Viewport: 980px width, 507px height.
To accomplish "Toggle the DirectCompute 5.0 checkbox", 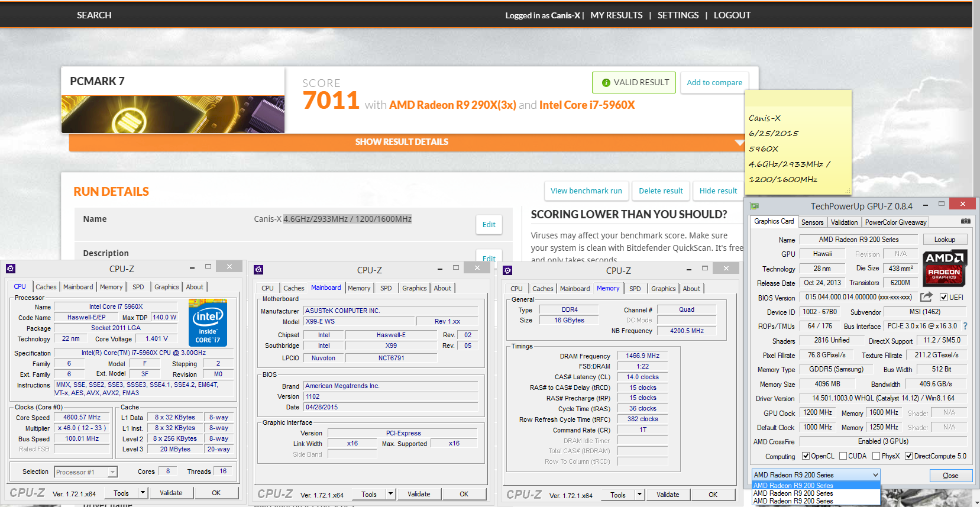I will [x=908, y=456].
